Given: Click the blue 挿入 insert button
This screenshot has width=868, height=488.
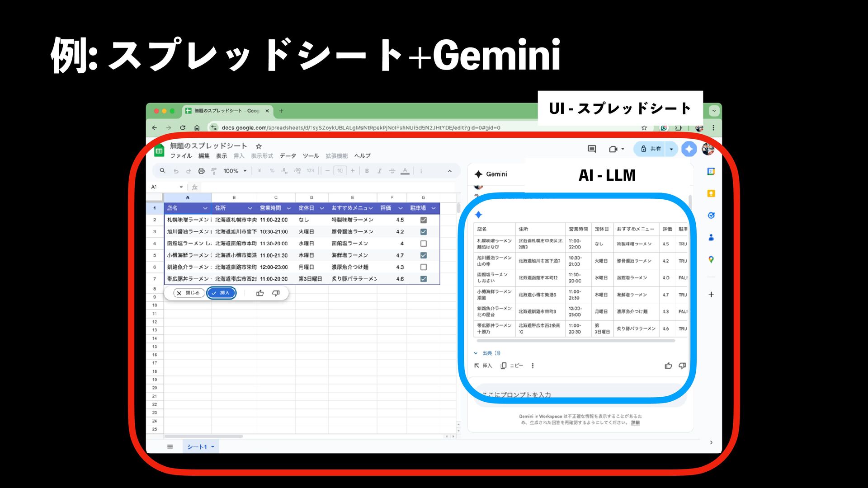Looking at the screenshot, I should click(x=222, y=293).
